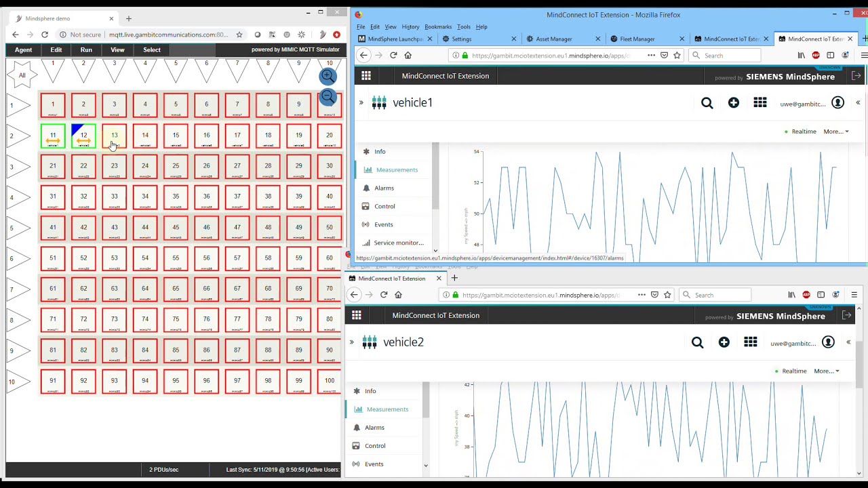Image resolution: width=868 pixels, height=488 pixels.
Task: Open app launcher grid in vehicle1 header
Action: point(366,76)
